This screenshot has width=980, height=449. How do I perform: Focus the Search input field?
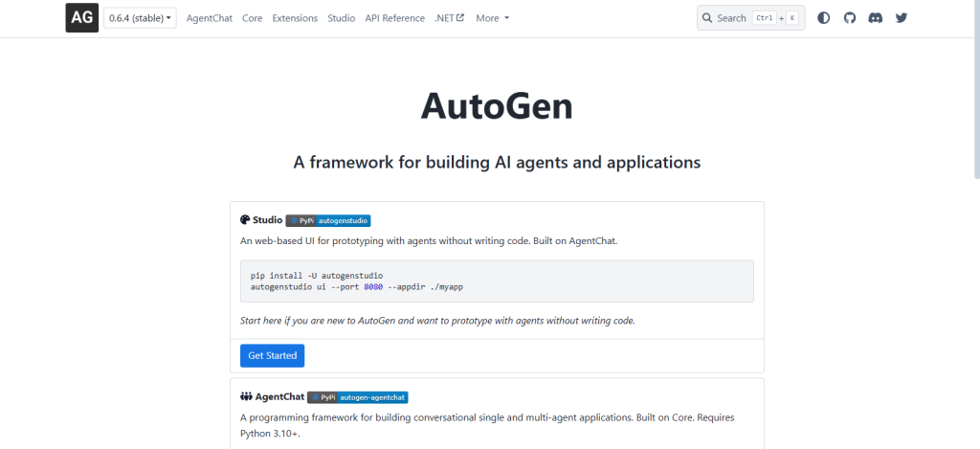(750, 18)
